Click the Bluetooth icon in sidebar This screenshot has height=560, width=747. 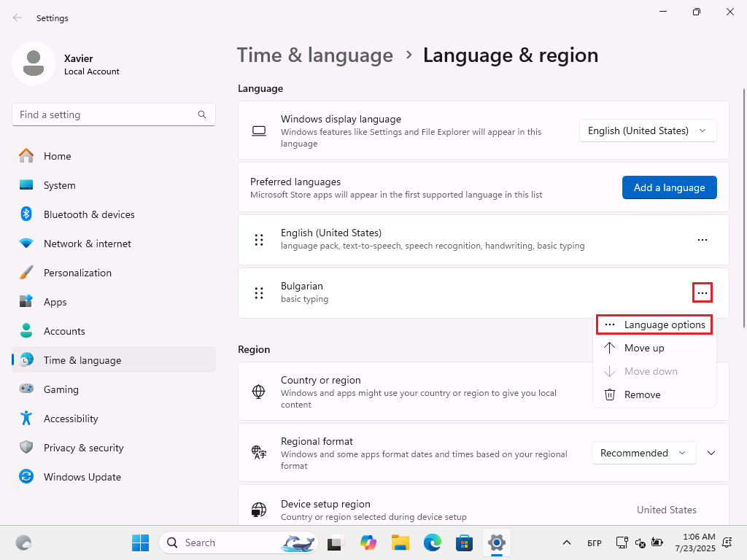tap(26, 214)
